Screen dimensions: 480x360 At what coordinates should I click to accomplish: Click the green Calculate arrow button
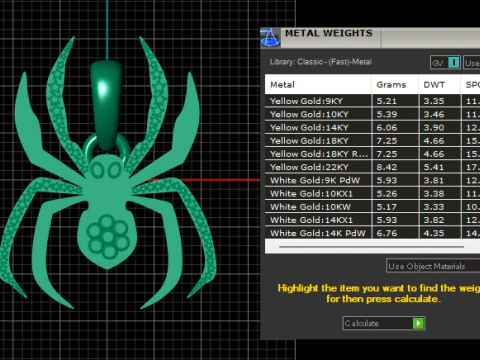[x=418, y=323]
